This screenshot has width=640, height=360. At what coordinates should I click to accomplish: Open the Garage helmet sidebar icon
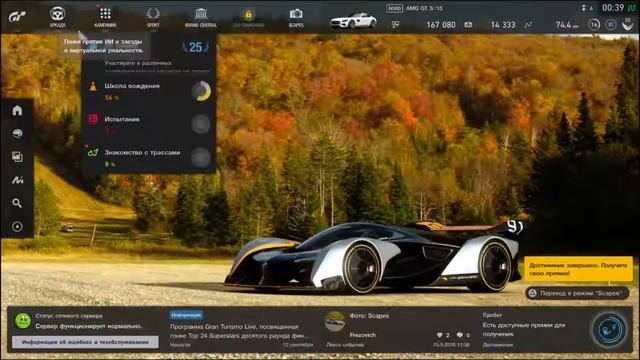coord(17,133)
